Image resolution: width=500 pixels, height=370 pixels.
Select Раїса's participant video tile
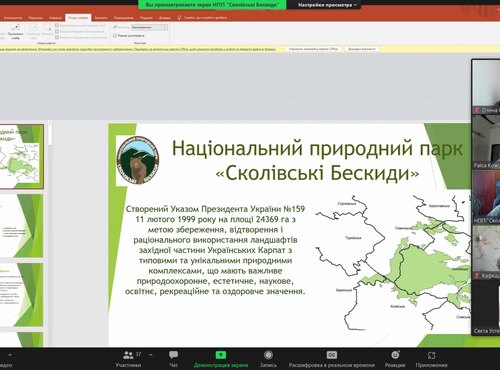click(486, 143)
